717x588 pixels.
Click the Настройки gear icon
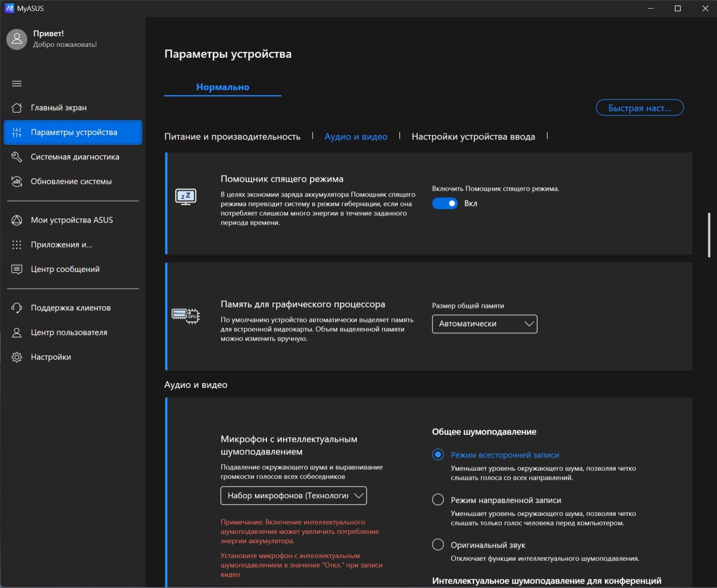click(17, 357)
